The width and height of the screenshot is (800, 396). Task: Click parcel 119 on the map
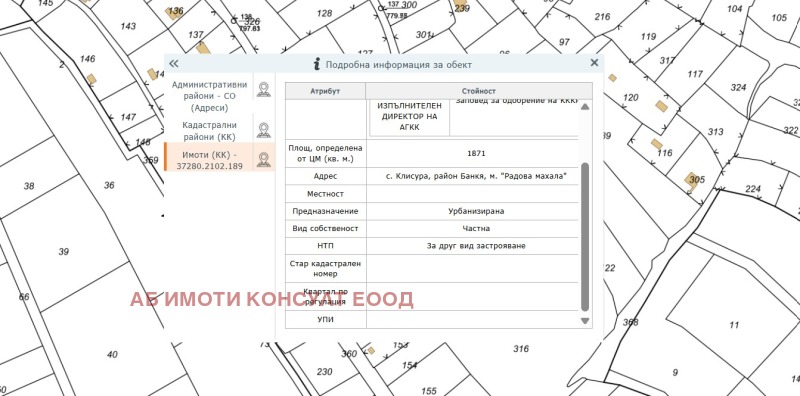[648, 36]
